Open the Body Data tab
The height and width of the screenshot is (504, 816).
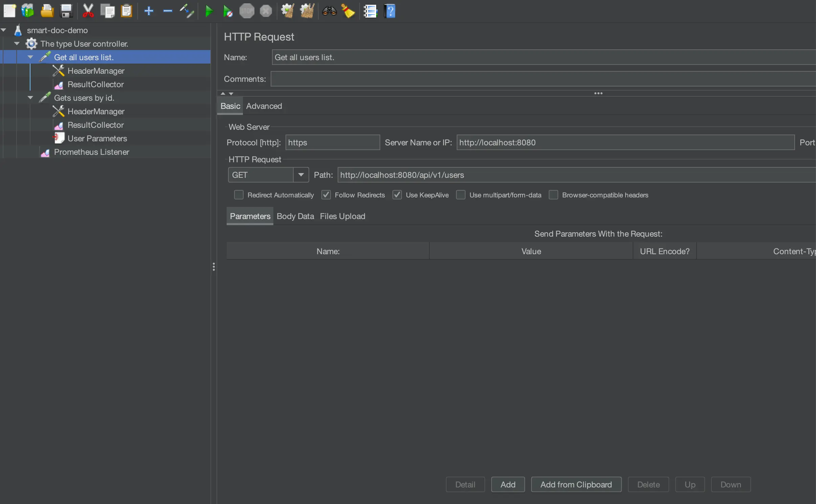(x=295, y=216)
